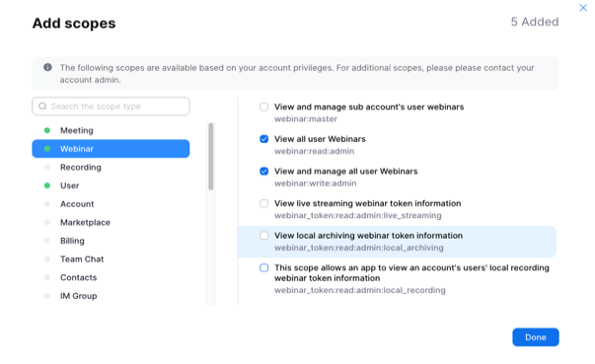The height and width of the screenshot is (364, 595).
Task: Click the info icon in the notice banner
Action: (x=47, y=67)
